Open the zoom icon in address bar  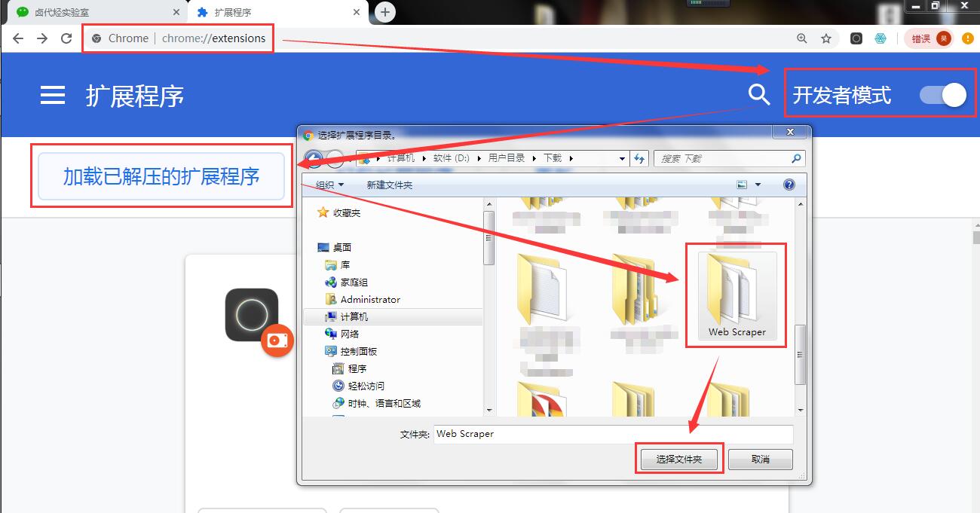tap(802, 38)
